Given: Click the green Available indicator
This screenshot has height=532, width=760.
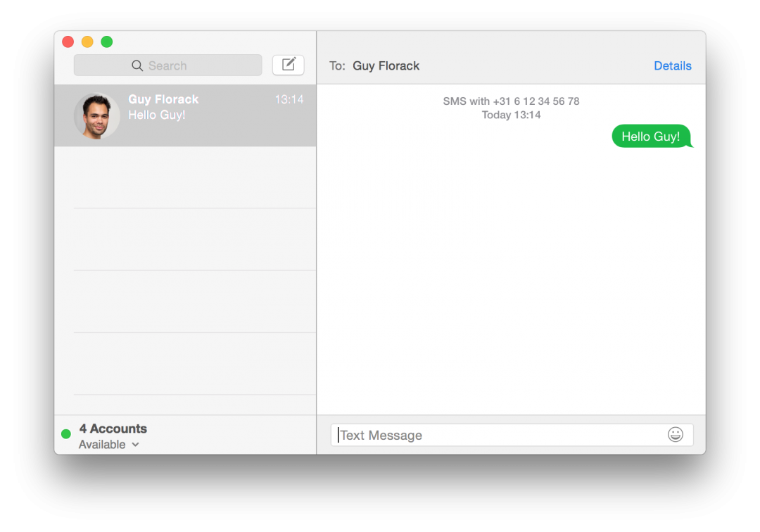Looking at the screenshot, I should [65, 434].
